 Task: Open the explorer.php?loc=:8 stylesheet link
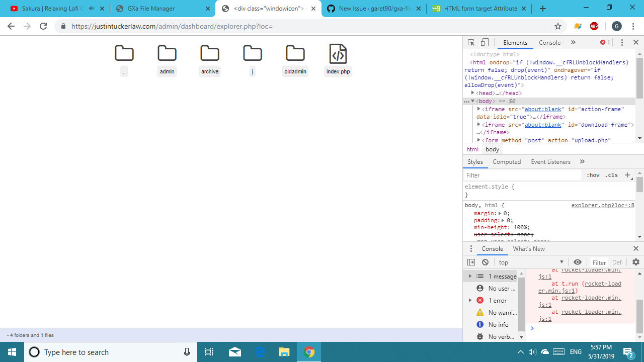[602, 205]
